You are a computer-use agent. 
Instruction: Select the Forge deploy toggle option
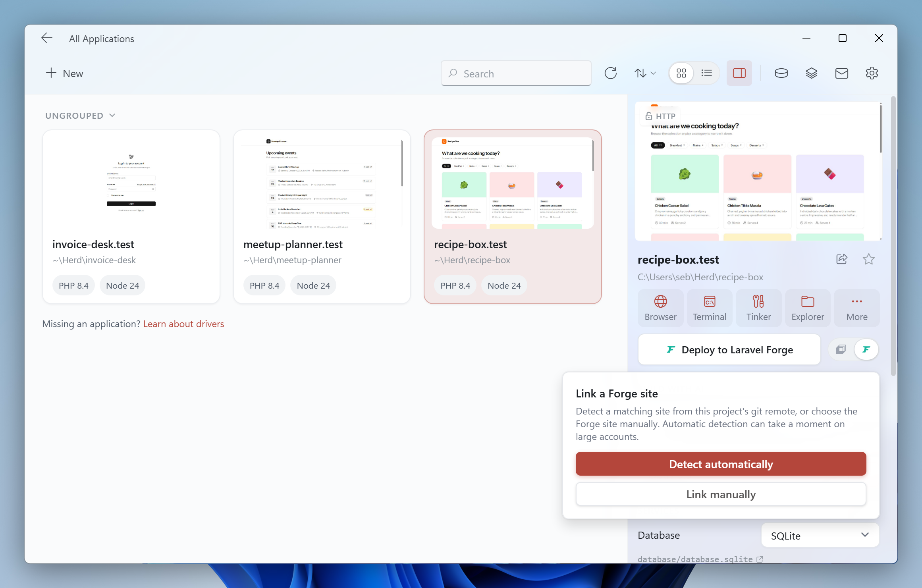click(x=866, y=349)
